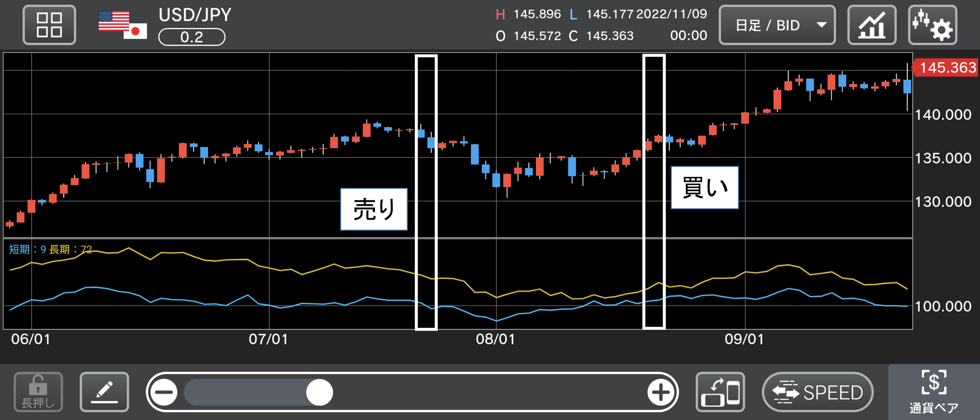Click the 130.000 price axis label
This screenshot has height=420, width=980.
point(943,201)
